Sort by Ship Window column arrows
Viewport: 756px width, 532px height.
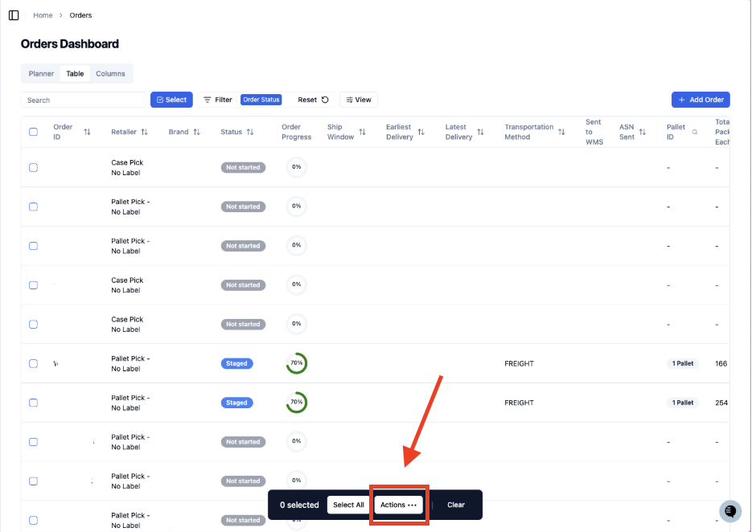pyautogui.click(x=362, y=132)
